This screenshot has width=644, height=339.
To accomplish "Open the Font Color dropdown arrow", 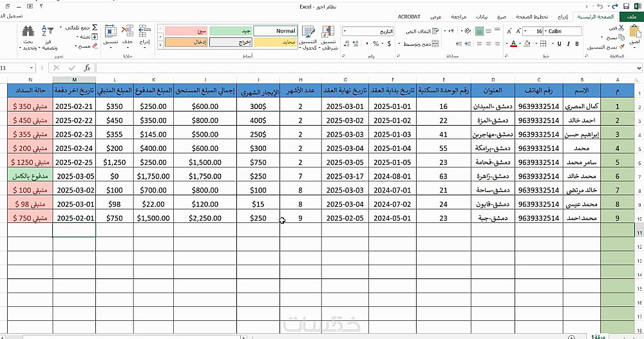I will (507, 44).
